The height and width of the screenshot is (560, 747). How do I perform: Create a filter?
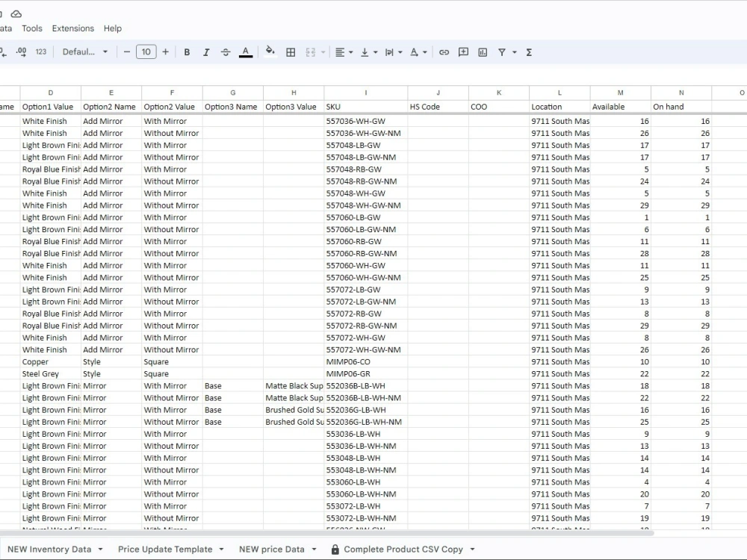[502, 52]
